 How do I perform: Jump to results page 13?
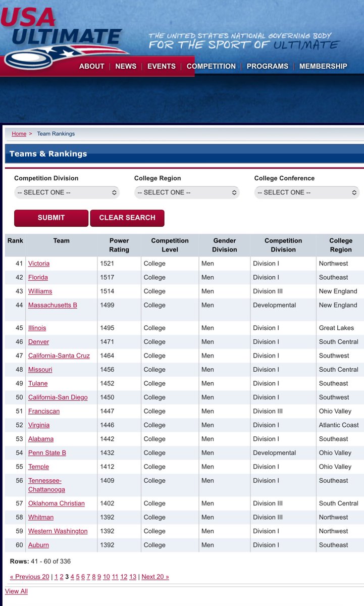pos(133,577)
